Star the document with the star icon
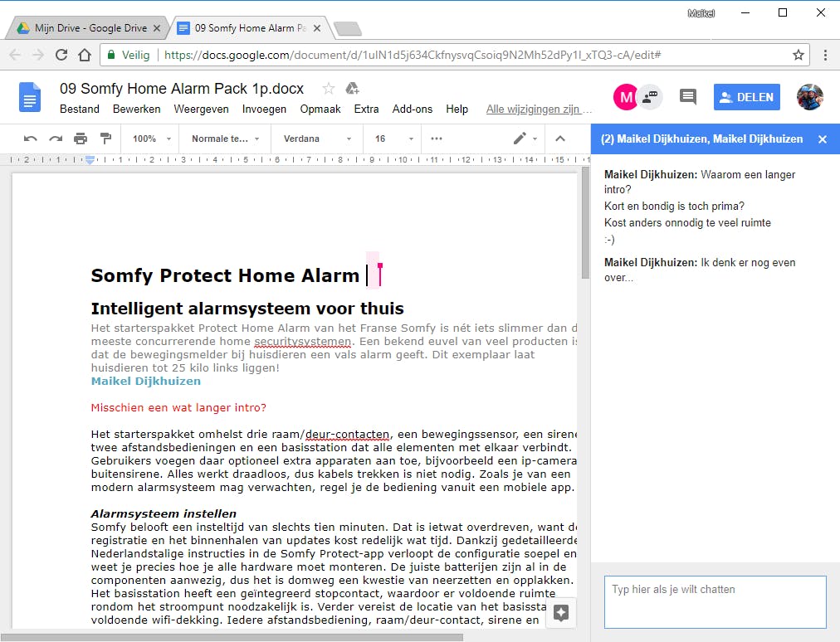The width and height of the screenshot is (840, 642). tap(329, 89)
